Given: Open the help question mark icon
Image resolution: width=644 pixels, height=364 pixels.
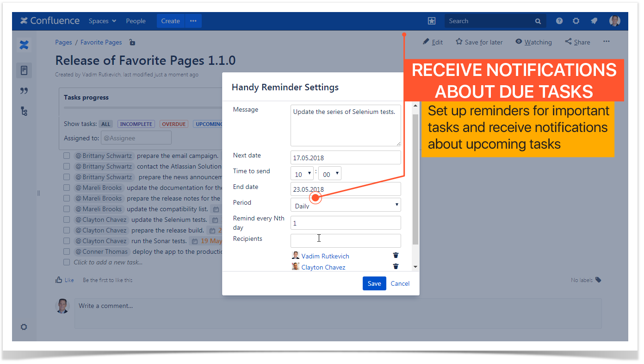Looking at the screenshot, I should click(x=559, y=21).
